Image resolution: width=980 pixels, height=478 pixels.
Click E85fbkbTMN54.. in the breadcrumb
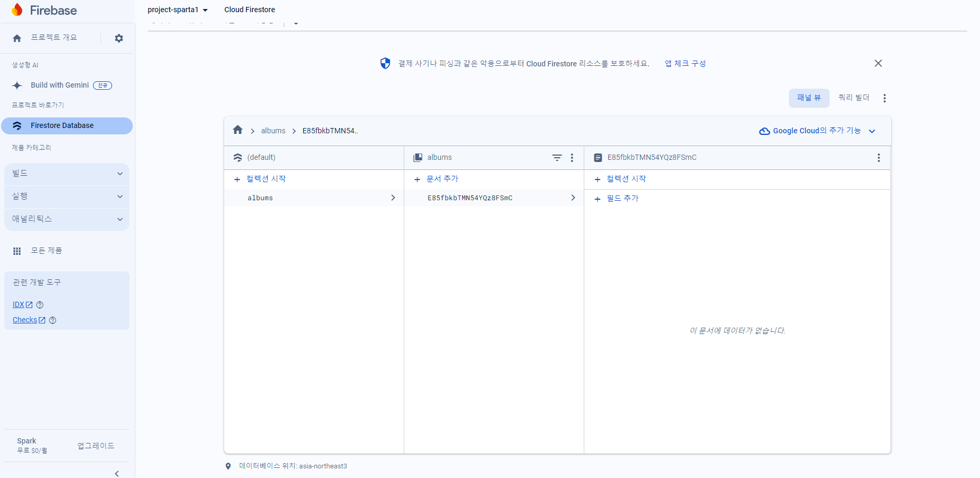pos(330,131)
